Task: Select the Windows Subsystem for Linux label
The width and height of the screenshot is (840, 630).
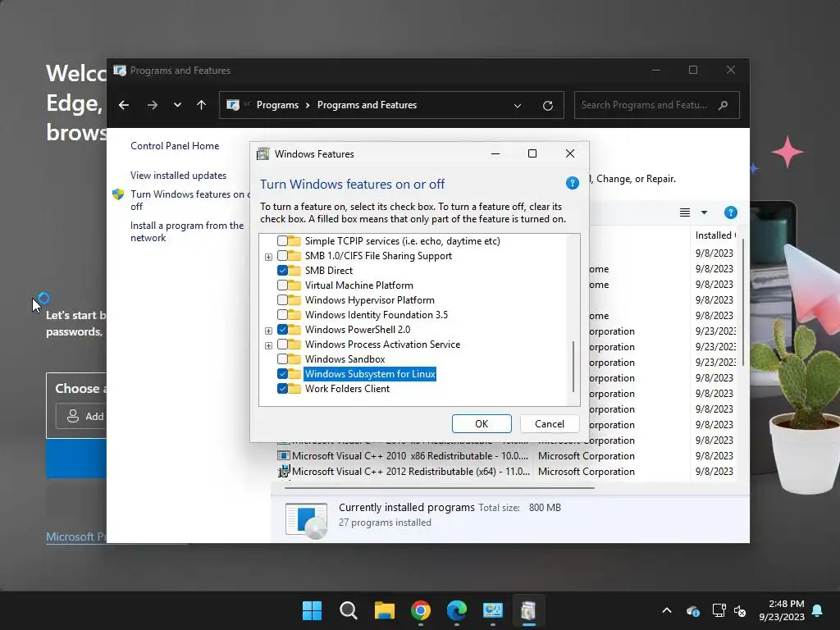Action: coord(370,374)
